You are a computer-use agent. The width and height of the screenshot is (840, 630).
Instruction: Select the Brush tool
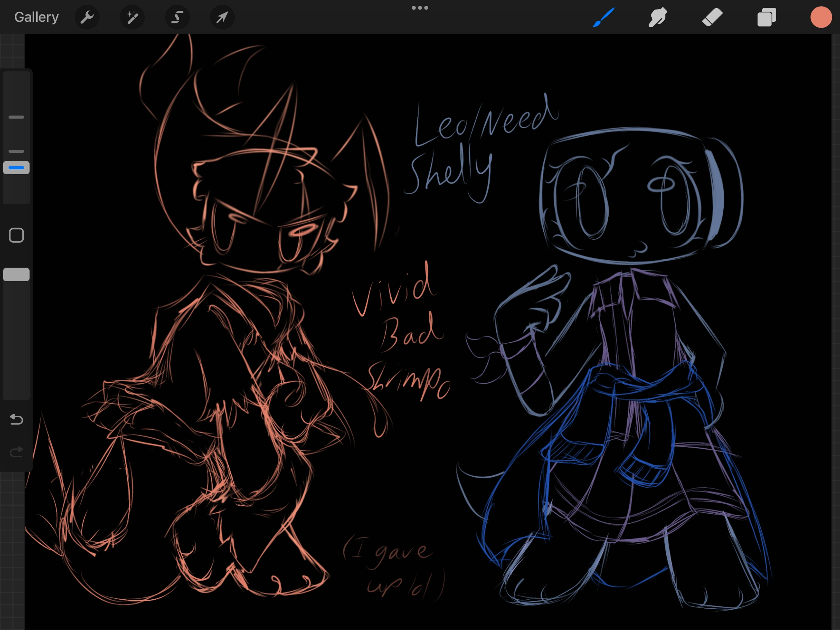click(603, 17)
